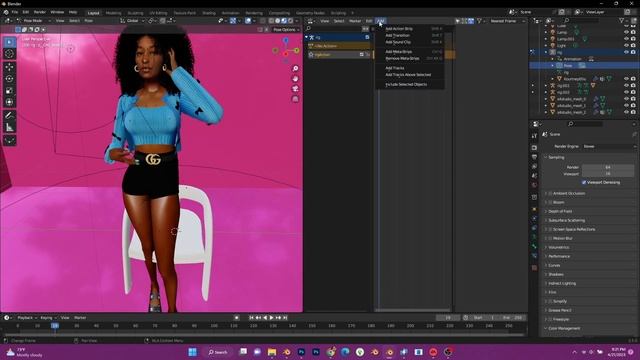Select the Transform tool
The height and width of the screenshot is (360, 640).
click(9, 102)
